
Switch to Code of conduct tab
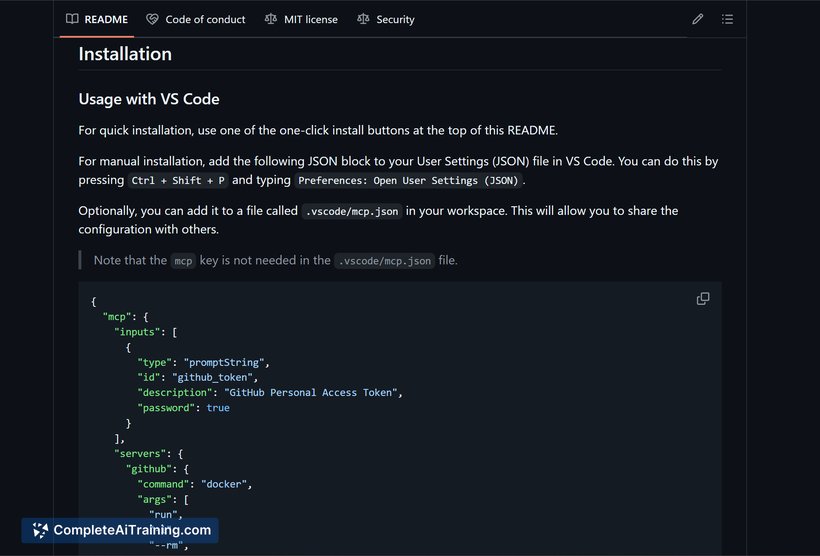point(196,19)
